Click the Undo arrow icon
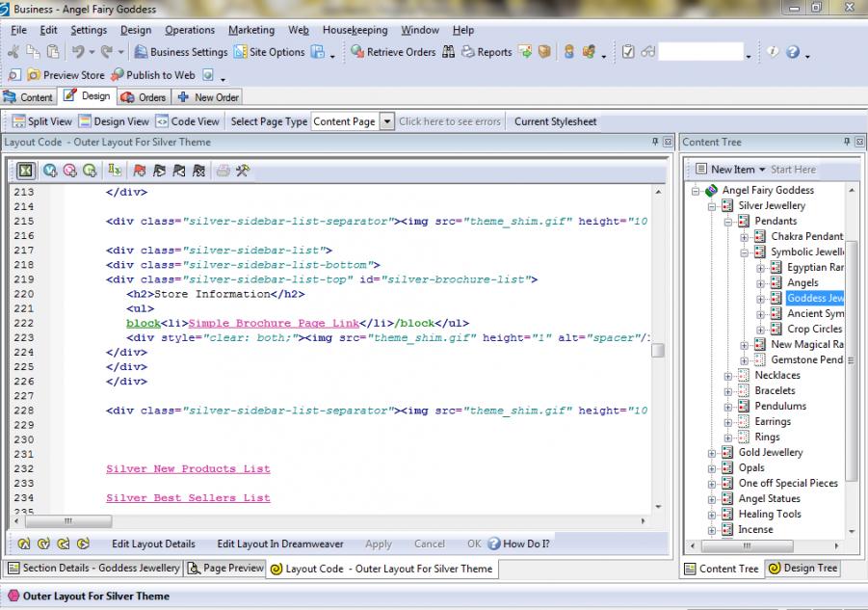This screenshot has width=868, height=610. [77, 52]
